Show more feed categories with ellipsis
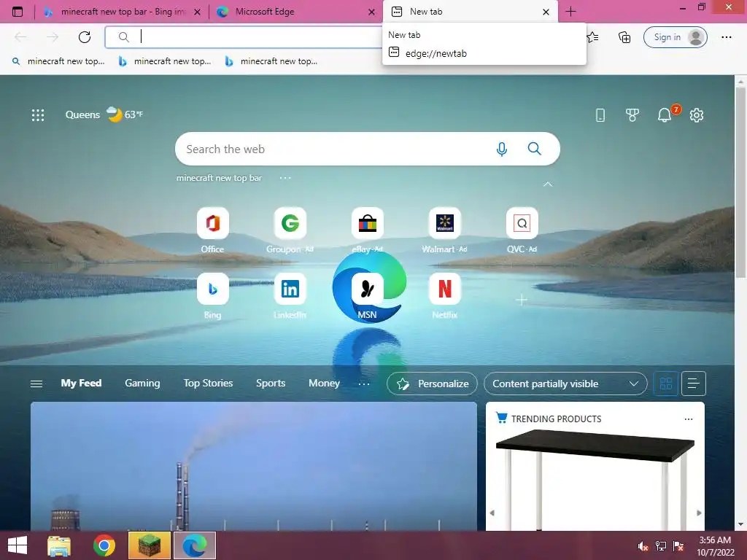747x560 pixels. point(364,384)
